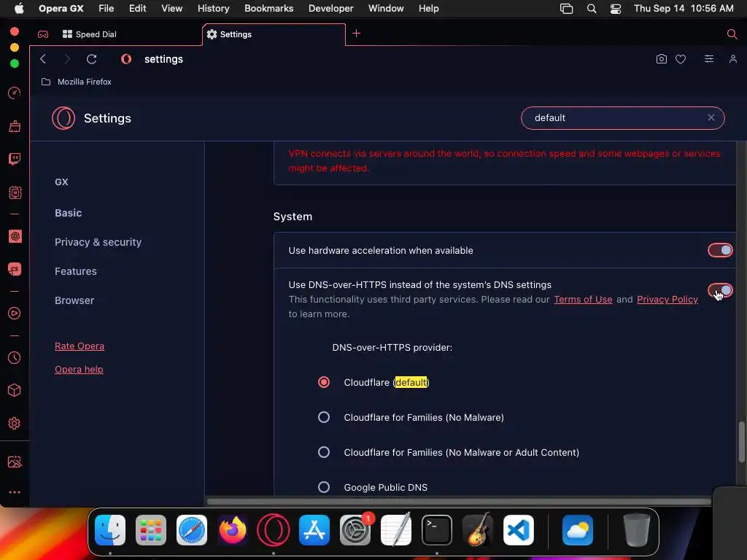Toggle hardware acceleration switch

720,250
